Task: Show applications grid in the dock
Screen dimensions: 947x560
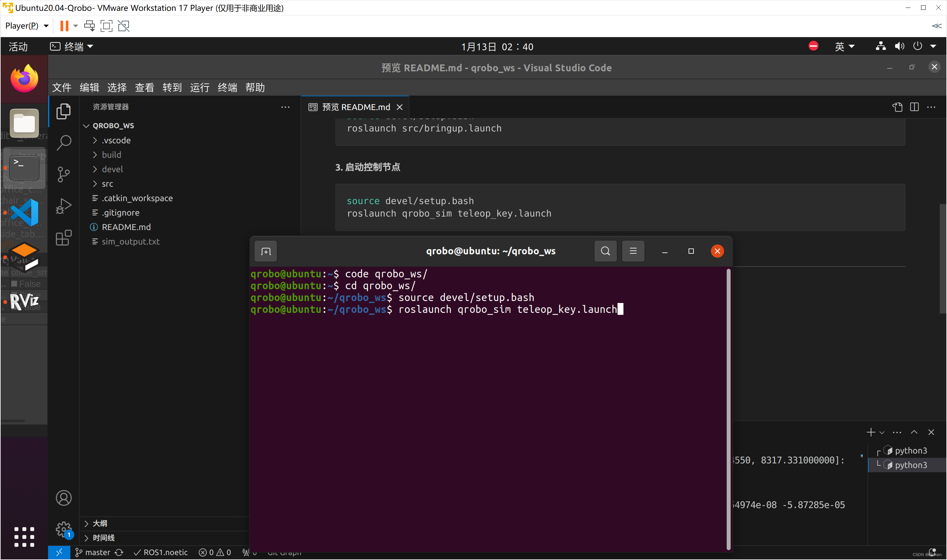Action: 24,537
